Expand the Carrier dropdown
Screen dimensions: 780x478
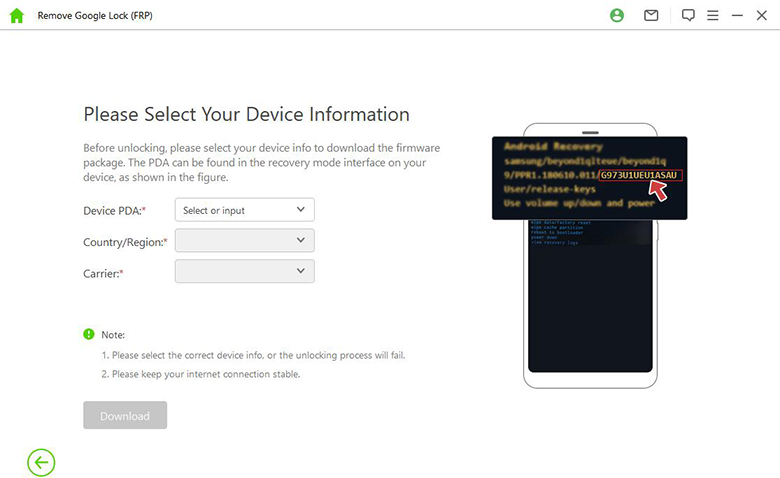pos(244,271)
